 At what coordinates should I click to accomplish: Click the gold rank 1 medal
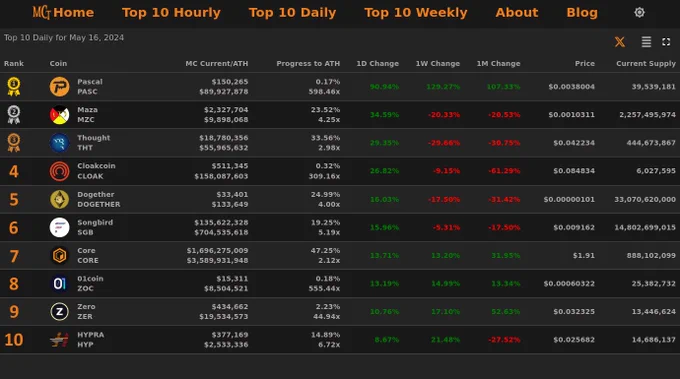[x=14, y=87]
